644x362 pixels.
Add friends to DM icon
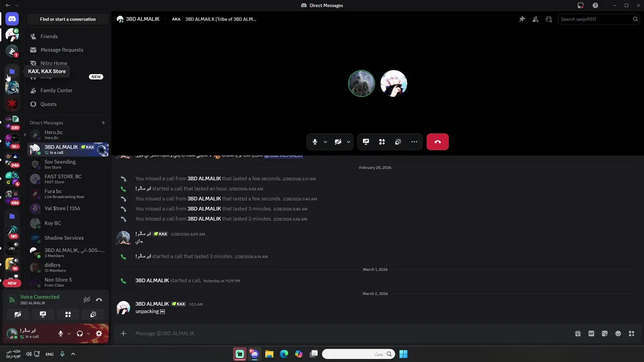(x=535, y=19)
